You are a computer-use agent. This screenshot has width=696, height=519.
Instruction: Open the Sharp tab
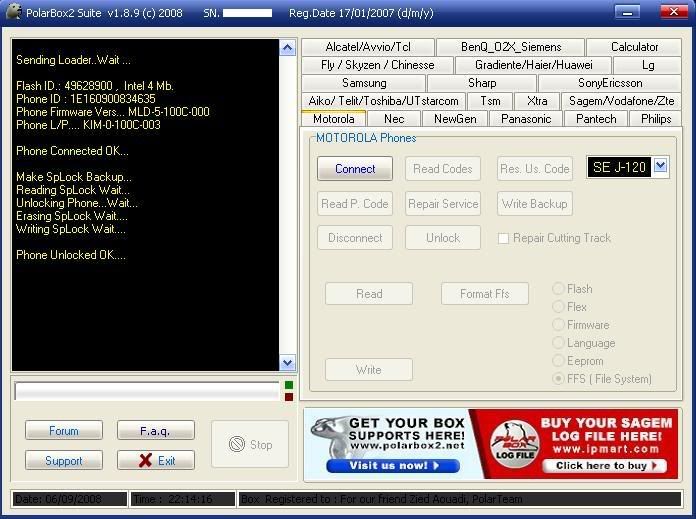pyautogui.click(x=482, y=83)
